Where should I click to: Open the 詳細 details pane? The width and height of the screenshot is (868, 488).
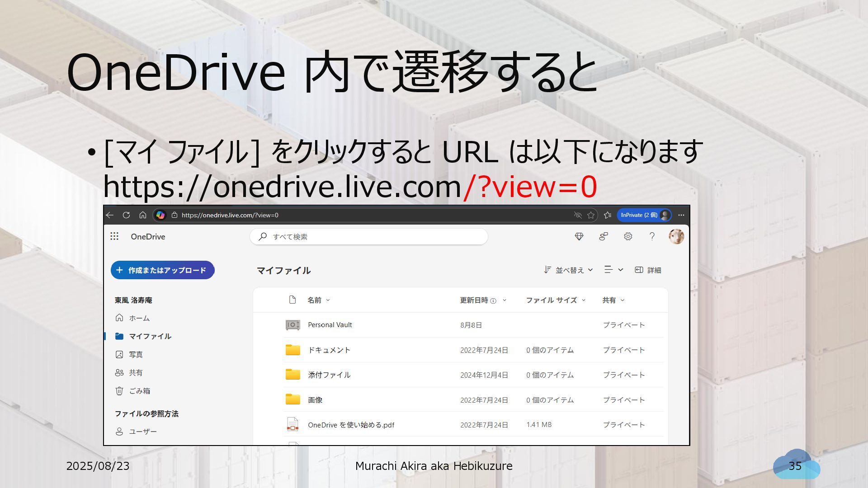point(648,270)
